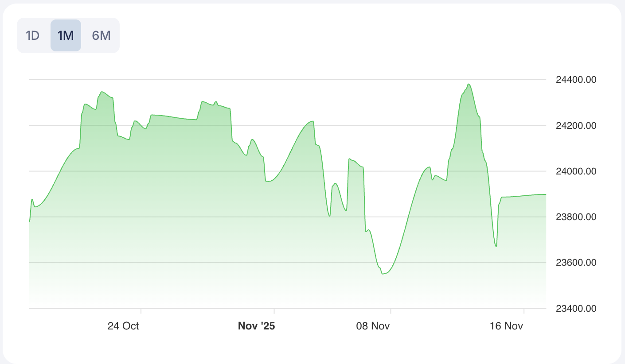Click the chart's highest peak near 24400

pyautogui.click(x=469, y=84)
